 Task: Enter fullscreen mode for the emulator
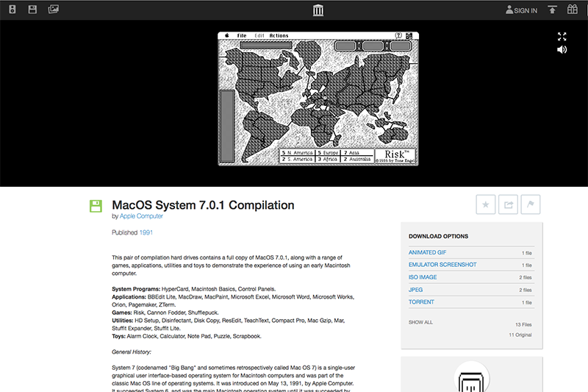tap(562, 37)
